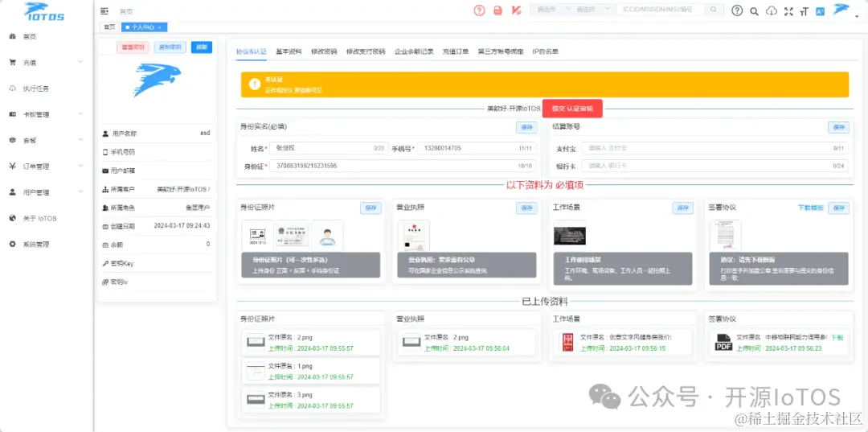Expand the 用户管理 submenu chevron
This screenshot has height=432, width=868.
pos(81,191)
